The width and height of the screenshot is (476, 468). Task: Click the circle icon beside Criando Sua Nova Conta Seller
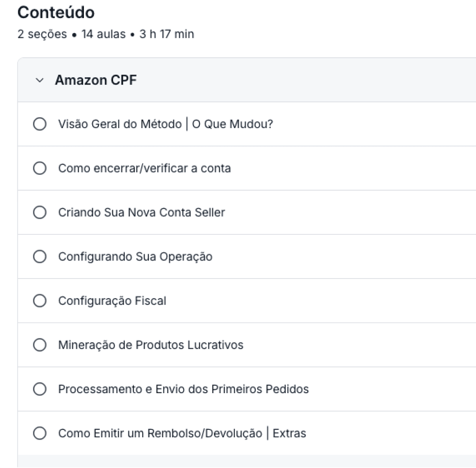pos(39,212)
